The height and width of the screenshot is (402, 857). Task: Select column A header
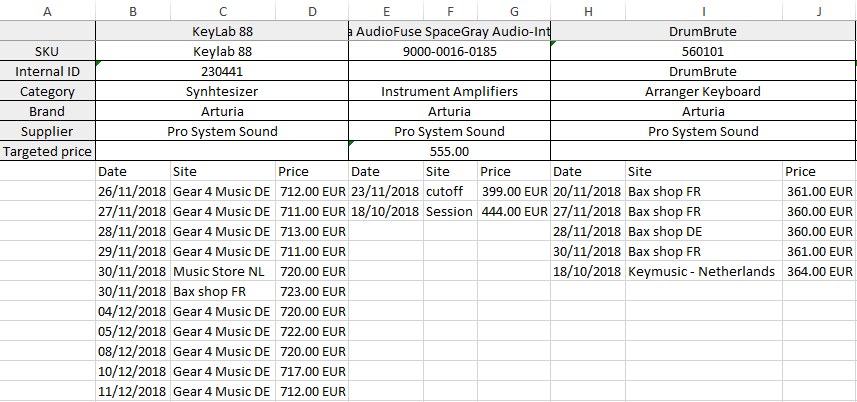(x=48, y=11)
